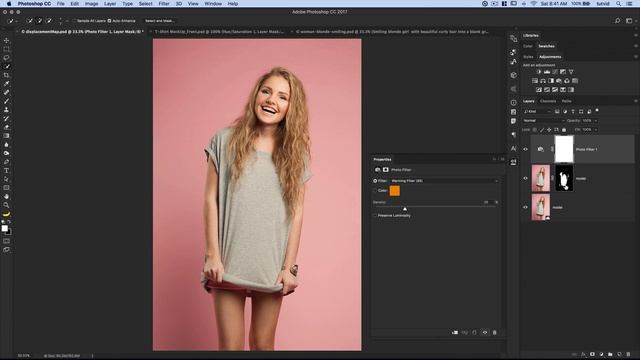Image resolution: width=640 pixels, height=360 pixels.
Task: Open the Layers panel options menu
Action: point(635,101)
